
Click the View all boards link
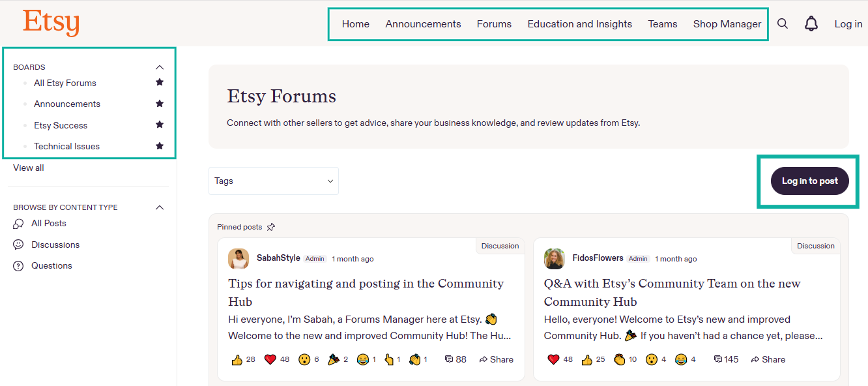click(28, 168)
